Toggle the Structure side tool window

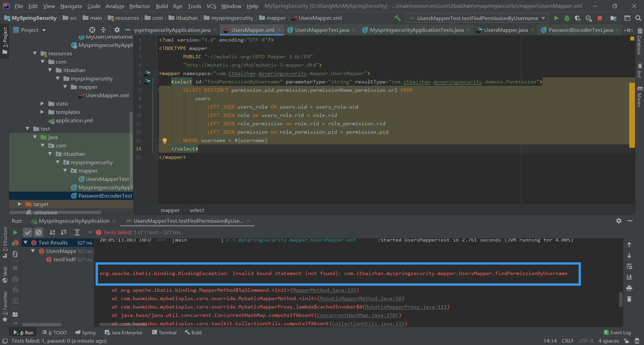pyautogui.click(x=5, y=242)
